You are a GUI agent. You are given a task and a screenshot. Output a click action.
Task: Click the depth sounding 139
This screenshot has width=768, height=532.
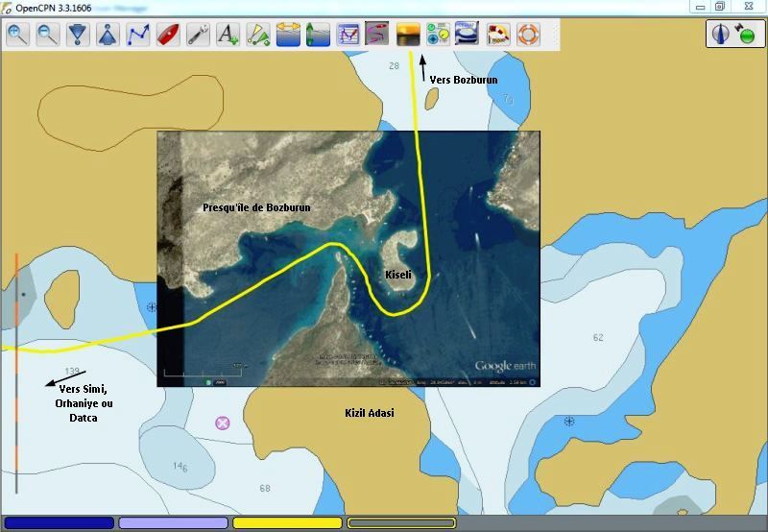(x=72, y=371)
